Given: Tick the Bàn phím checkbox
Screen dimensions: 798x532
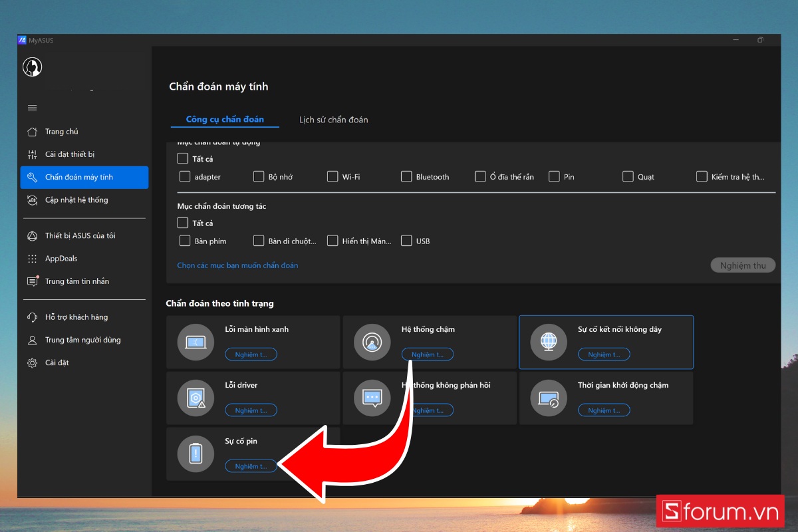Looking at the screenshot, I should (x=186, y=241).
